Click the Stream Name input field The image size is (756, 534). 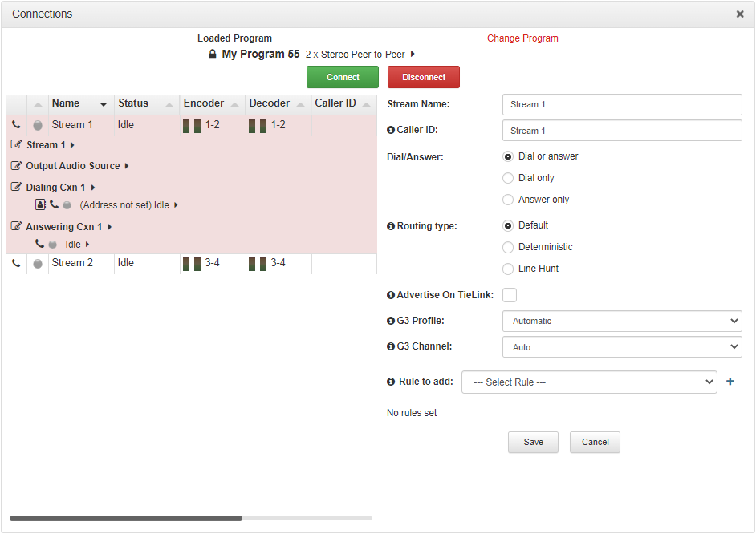click(x=622, y=104)
